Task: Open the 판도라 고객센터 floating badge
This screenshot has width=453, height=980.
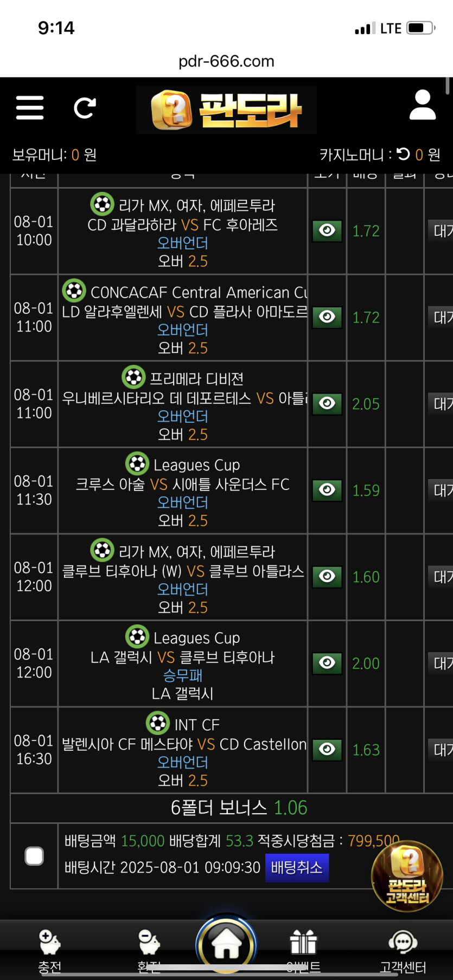Action: coord(407,875)
